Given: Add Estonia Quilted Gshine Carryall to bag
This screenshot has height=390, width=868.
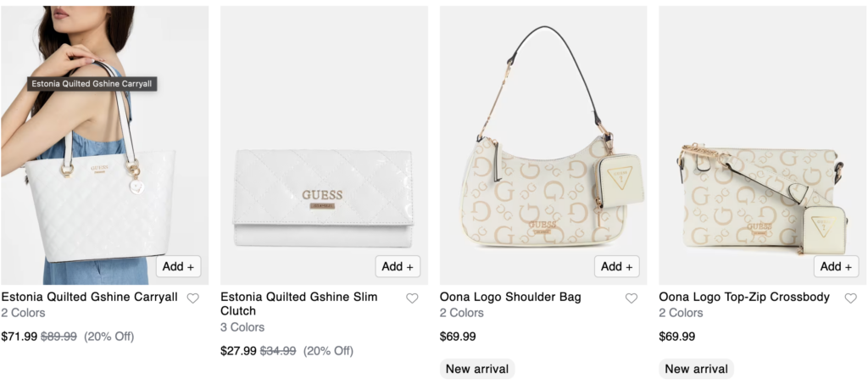Looking at the screenshot, I should (178, 266).
